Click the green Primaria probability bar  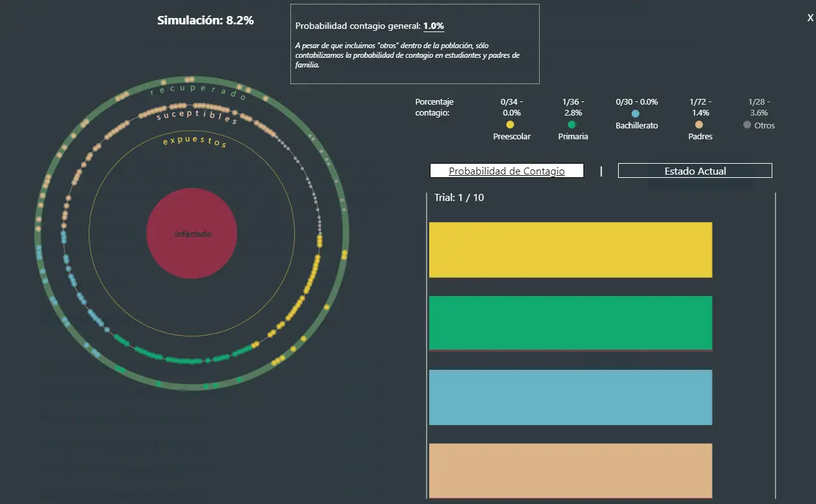[571, 323]
